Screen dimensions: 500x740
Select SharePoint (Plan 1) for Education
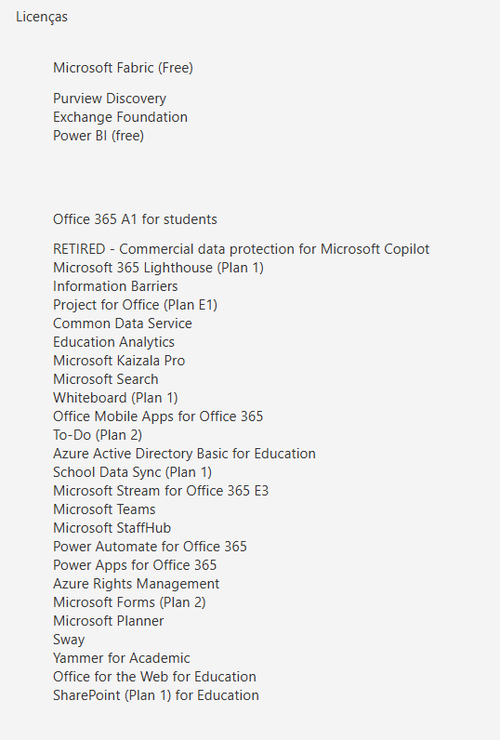pyautogui.click(x=156, y=696)
